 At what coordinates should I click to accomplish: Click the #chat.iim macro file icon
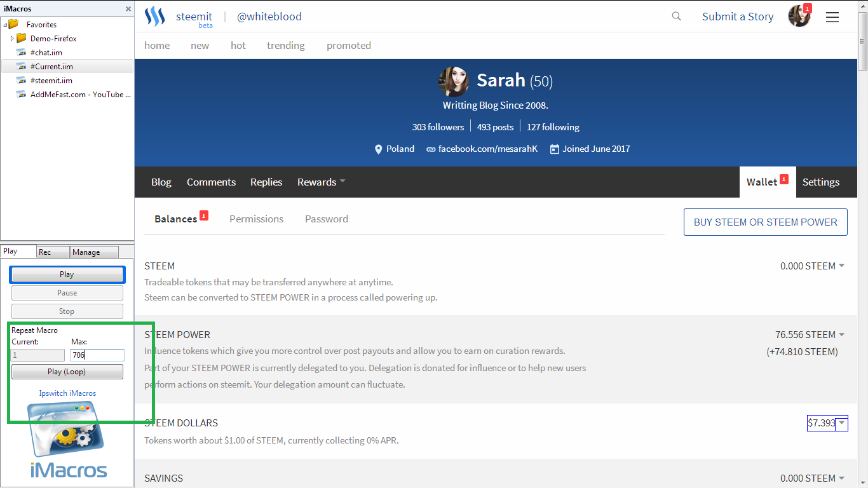[x=20, y=52]
